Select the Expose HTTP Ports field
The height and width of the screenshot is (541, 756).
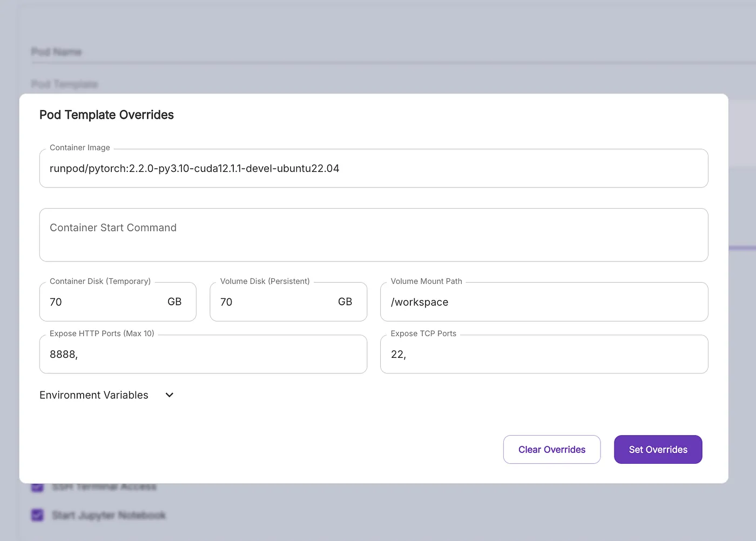pyautogui.click(x=203, y=354)
